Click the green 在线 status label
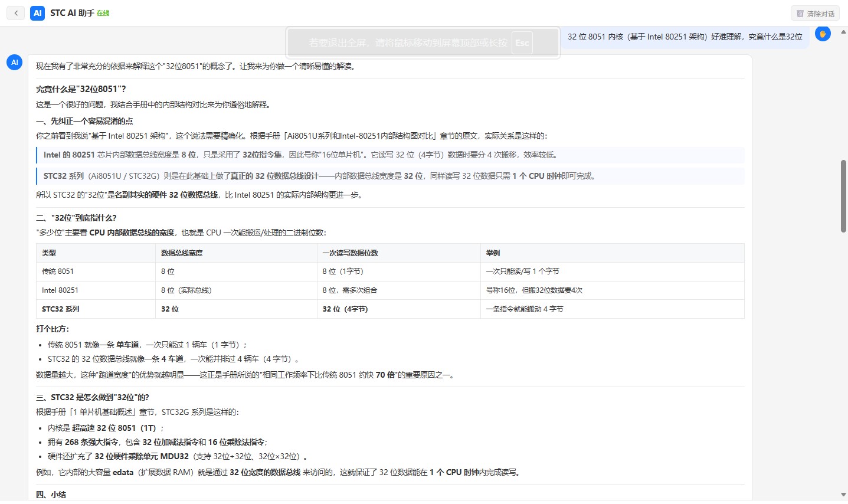The width and height of the screenshot is (848, 504). (x=103, y=13)
